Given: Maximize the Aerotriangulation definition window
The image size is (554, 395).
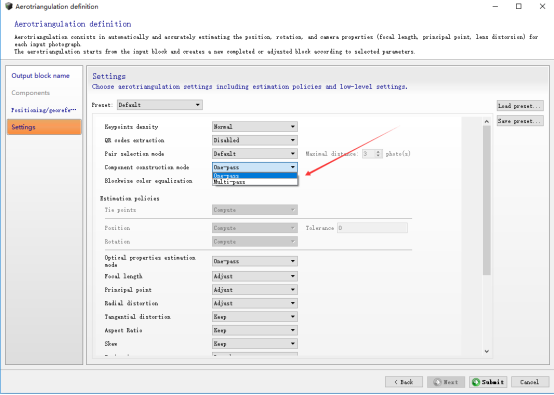Looking at the screenshot, I should (x=519, y=6).
